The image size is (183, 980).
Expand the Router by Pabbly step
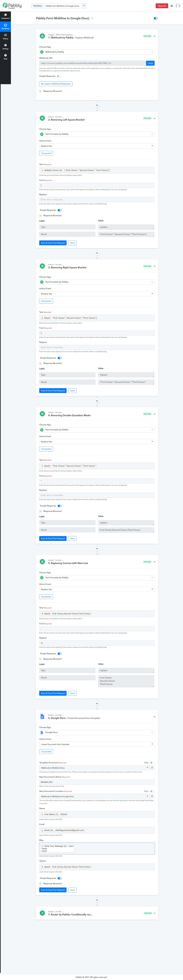[154, 913]
